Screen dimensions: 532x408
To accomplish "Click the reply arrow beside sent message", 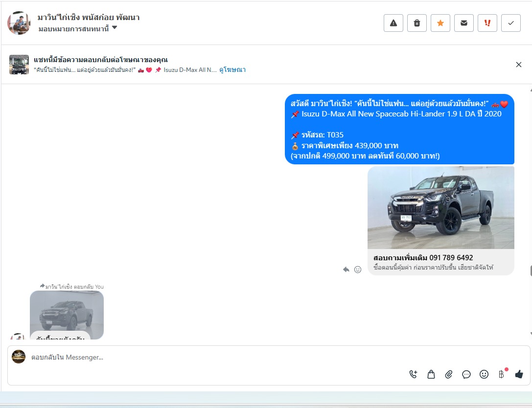I will pos(346,269).
